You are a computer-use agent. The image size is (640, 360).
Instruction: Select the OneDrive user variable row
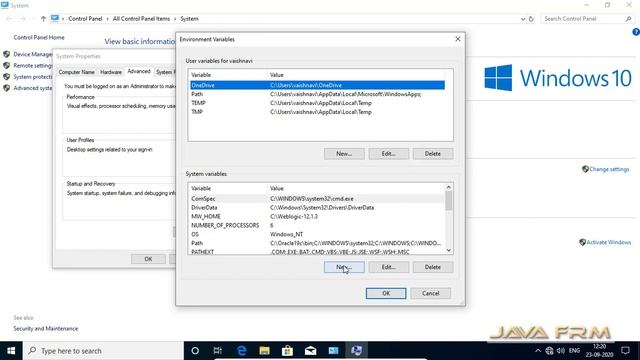point(317,85)
